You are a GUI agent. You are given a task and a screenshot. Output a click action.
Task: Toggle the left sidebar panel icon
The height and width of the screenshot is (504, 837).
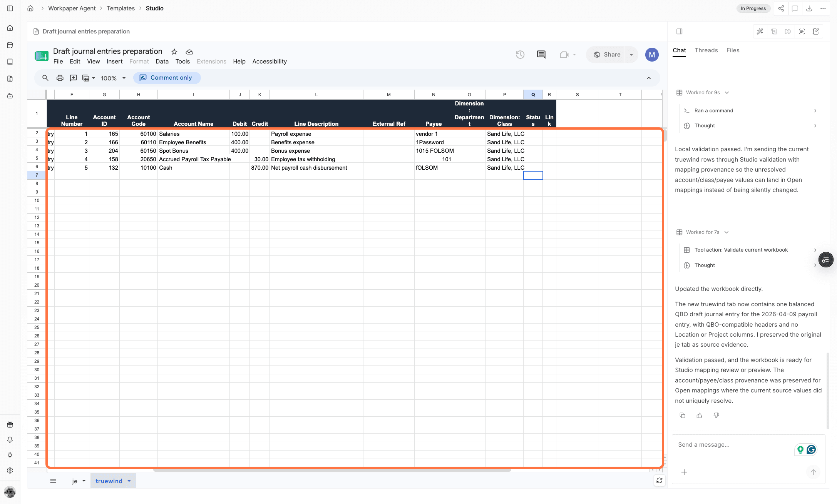(10, 8)
